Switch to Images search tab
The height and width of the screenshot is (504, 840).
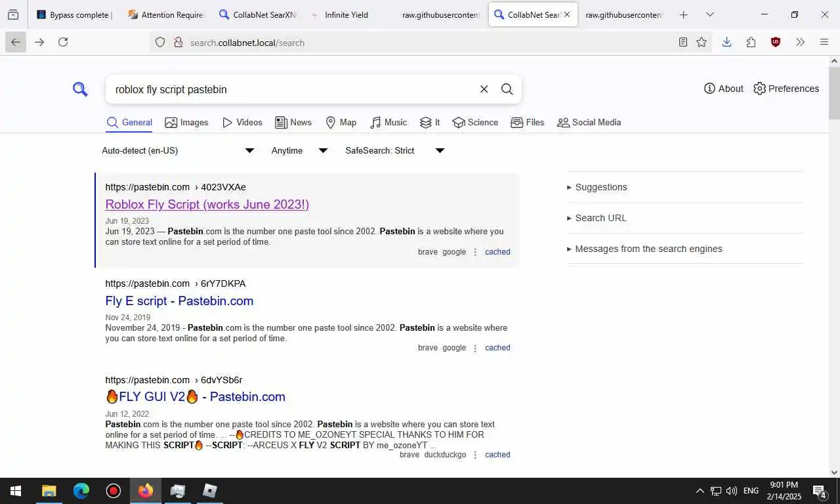[x=186, y=123]
